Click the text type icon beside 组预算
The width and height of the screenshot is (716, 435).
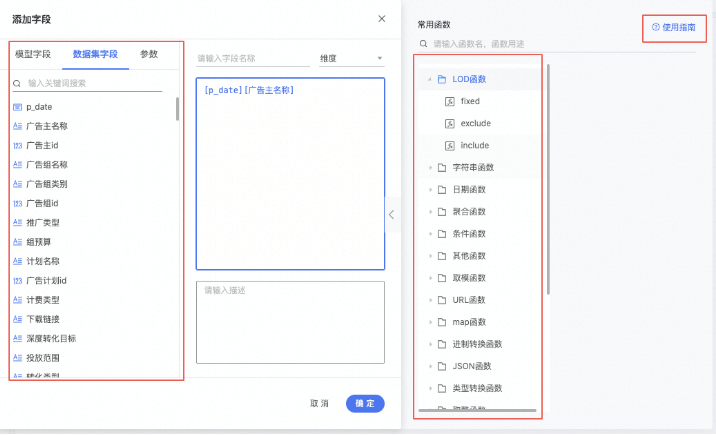[17, 242]
